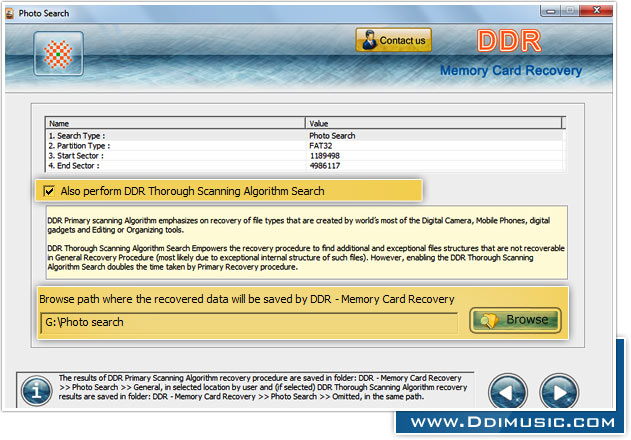631x440 pixels.
Task: Select the Value column header
Action: point(434,123)
